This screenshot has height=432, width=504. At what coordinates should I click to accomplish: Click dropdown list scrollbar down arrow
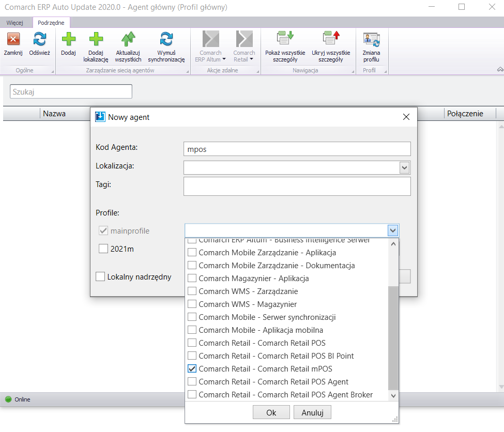(393, 396)
